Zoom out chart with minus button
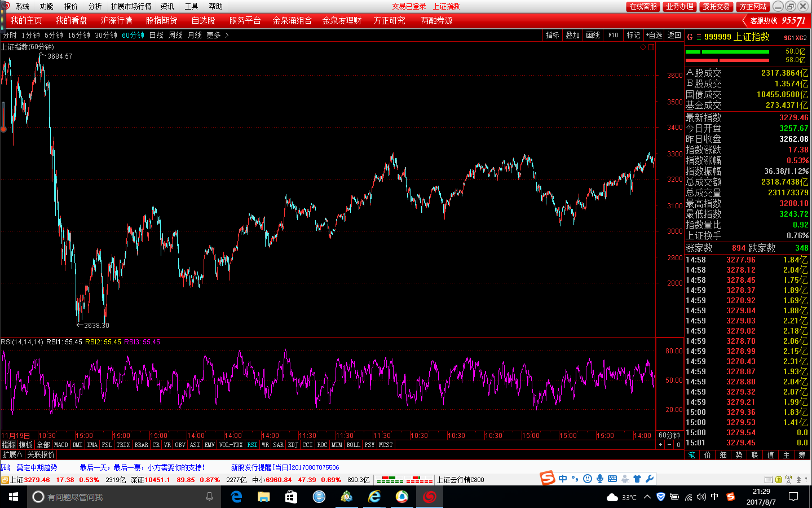This screenshot has height=508, width=812. pos(669,445)
